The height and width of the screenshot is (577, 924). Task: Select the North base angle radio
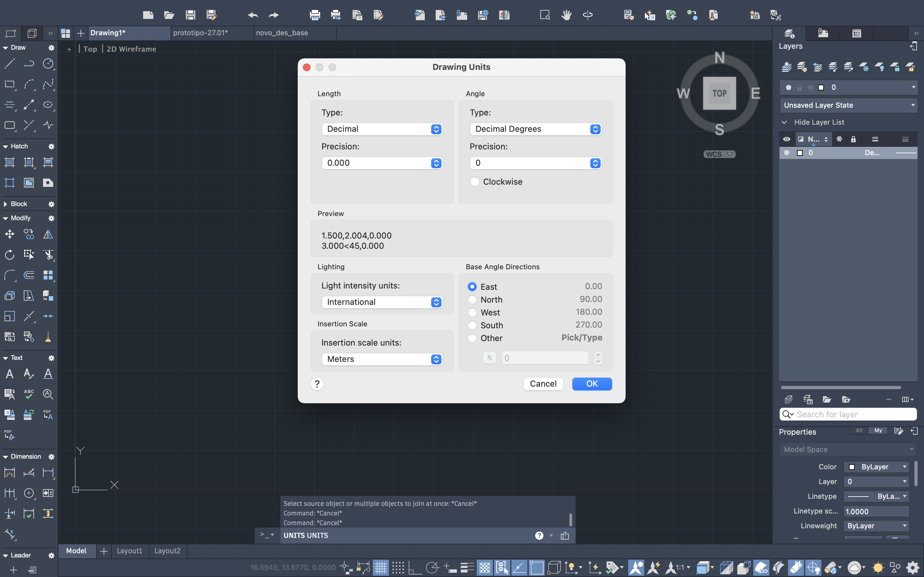(472, 300)
